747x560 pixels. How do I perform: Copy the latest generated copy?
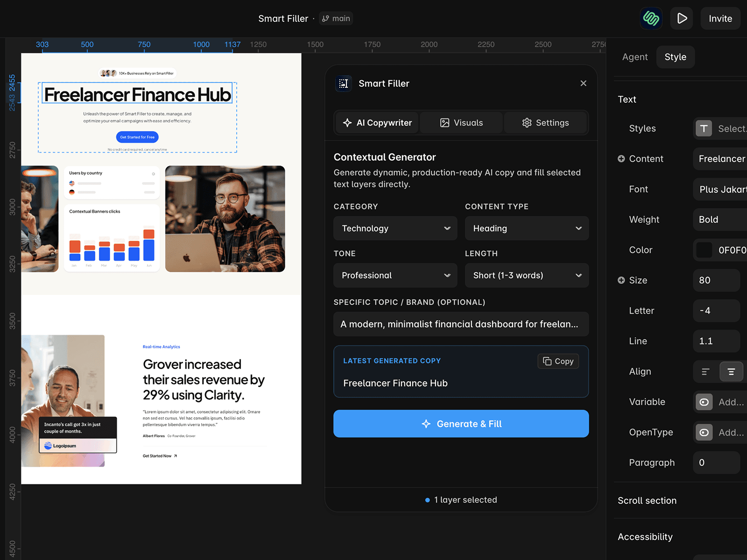coord(558,361)
